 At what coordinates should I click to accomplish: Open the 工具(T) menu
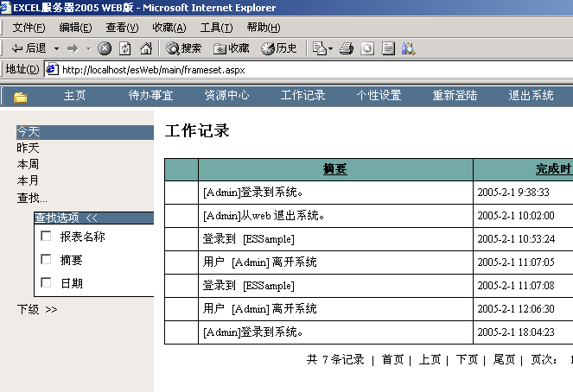(x=215, y=28)
